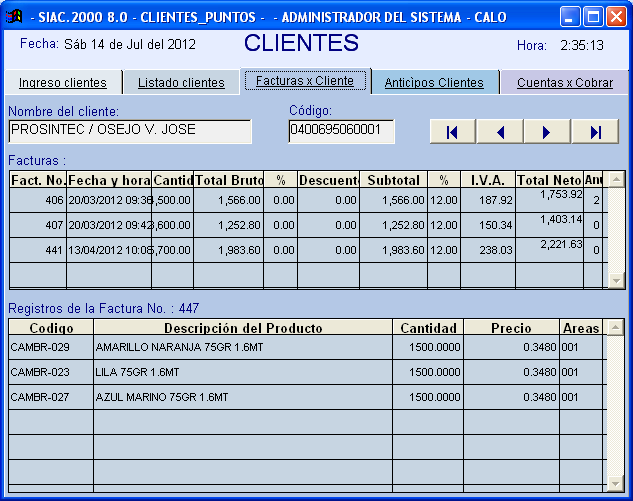The width and height of the screenshot is (633, 501).
Task: Open the Anticipos Clientes tab
Action: pyautogui.click(x=434, y=83)
